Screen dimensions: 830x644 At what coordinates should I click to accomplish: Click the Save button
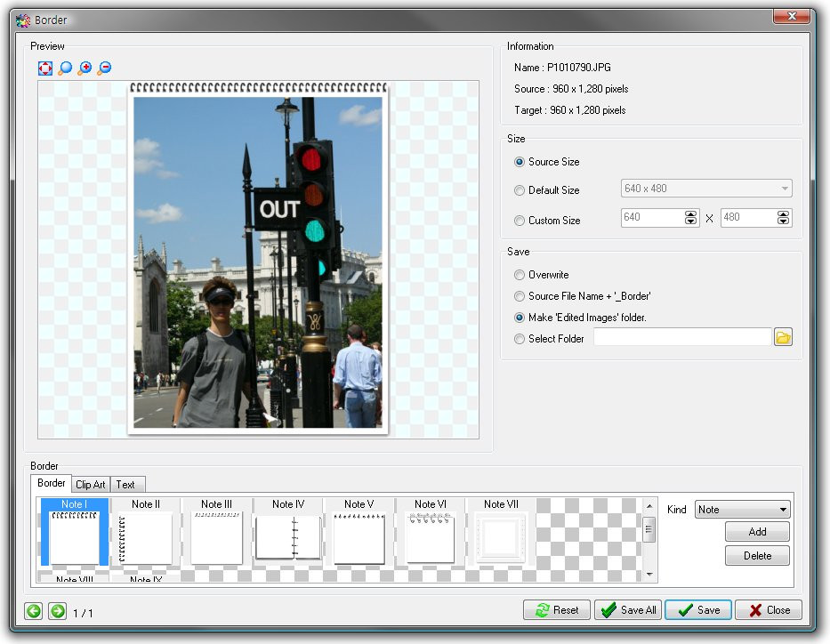[698, 610]
